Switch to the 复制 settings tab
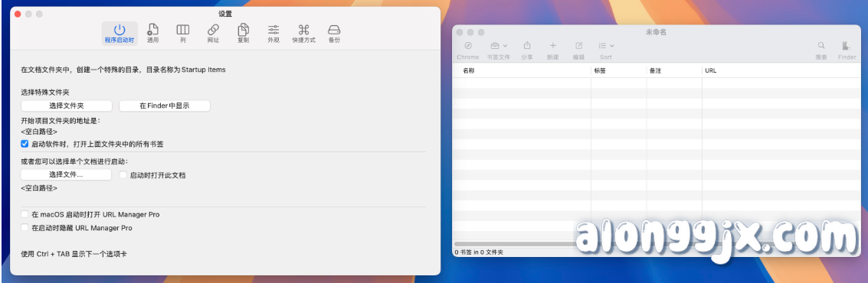 click(243, 34)
